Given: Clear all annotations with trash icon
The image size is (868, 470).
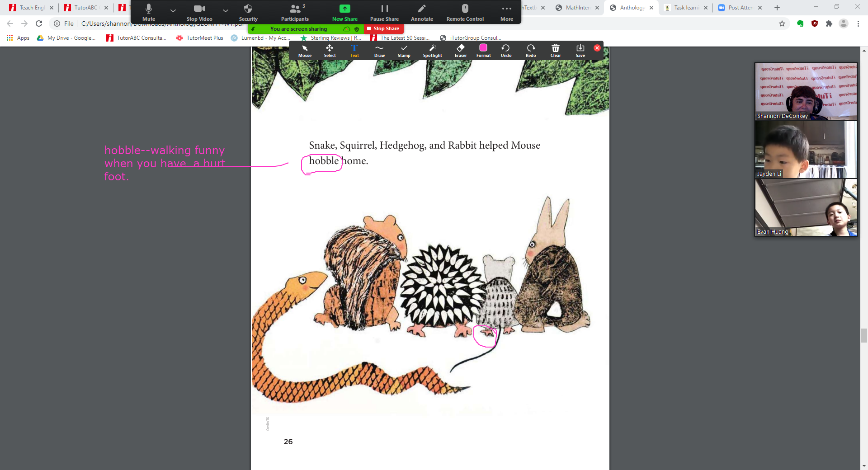Looking at the screenshot, I should coord(556,51).
